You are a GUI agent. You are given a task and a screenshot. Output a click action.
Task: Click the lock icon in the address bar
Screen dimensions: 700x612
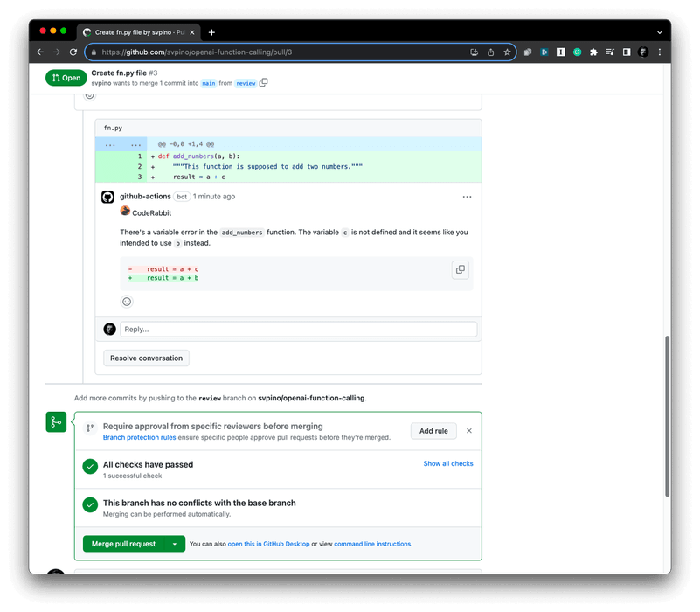[x=94, y=52]
